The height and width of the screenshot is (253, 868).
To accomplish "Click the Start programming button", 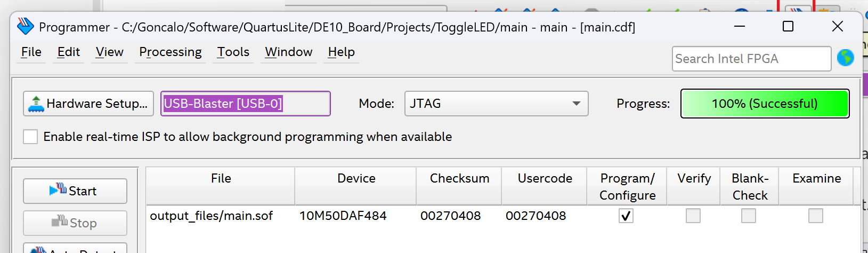I will click(x=75, y=191).
